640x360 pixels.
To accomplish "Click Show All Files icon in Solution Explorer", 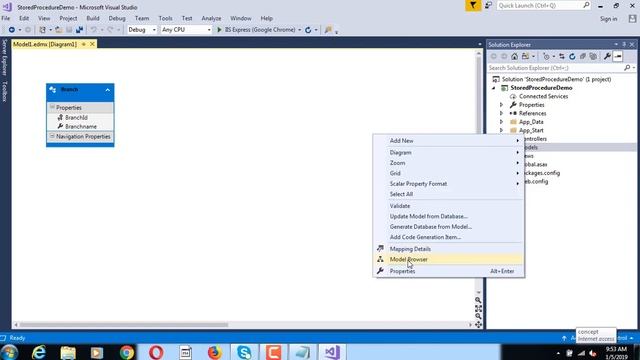I will [593, 57].
